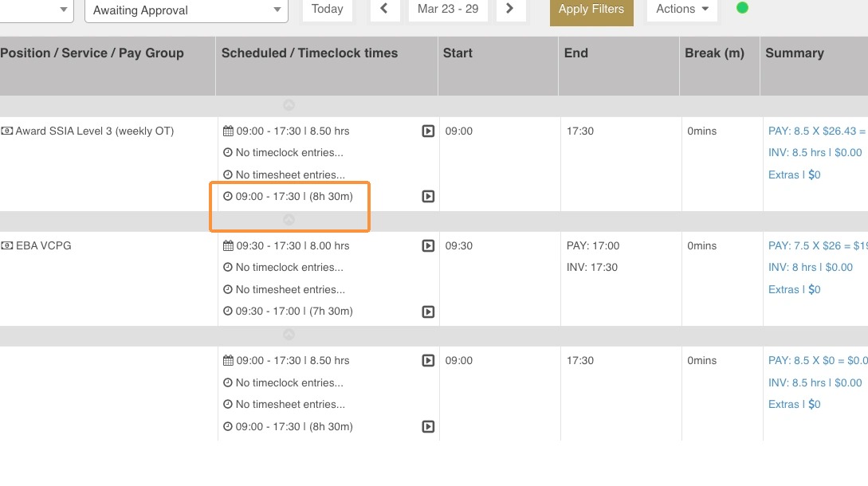Click play icon beside 09:30 - 17:00 (7h 30m)

pyautogui.click(x=428, y=312)
